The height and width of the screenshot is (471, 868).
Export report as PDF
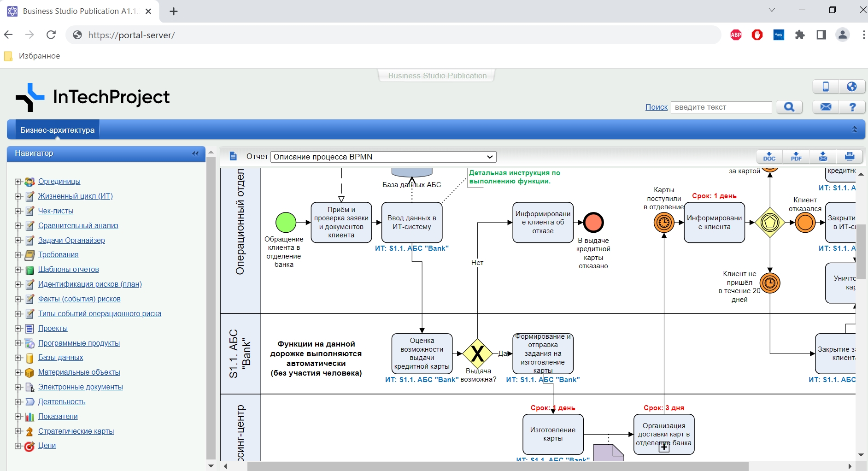(796, 157)
